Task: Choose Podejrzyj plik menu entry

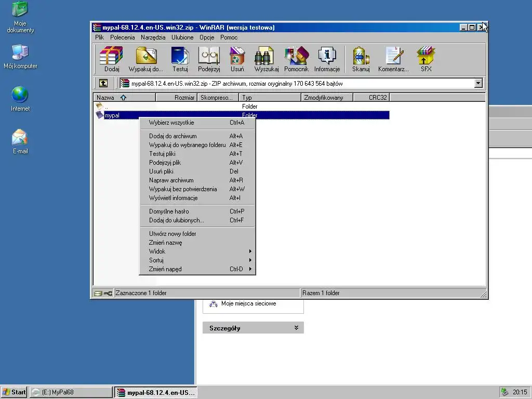Action: click(197, 163)
